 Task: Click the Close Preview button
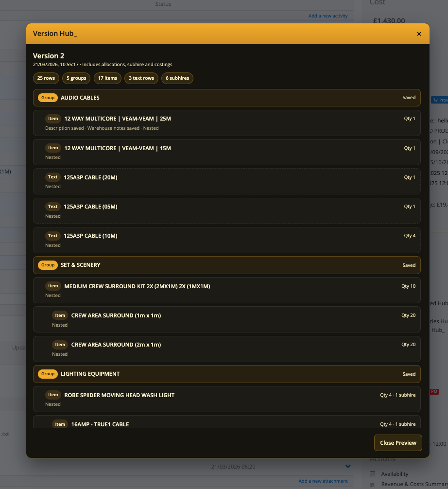(398, 443)
